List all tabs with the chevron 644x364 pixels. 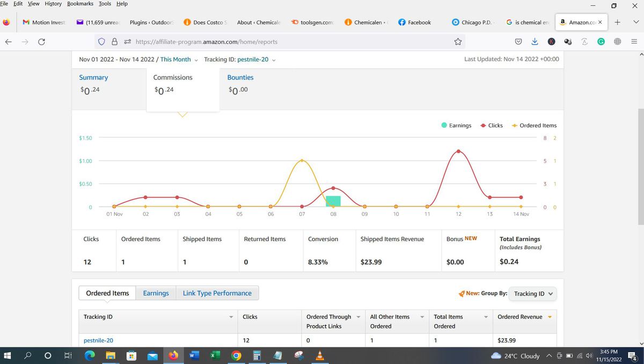click(635, 22)
